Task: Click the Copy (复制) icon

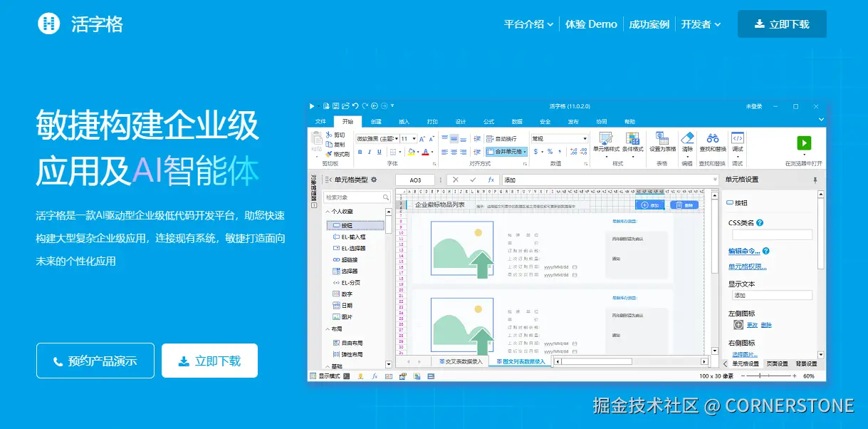Action: 329,144
